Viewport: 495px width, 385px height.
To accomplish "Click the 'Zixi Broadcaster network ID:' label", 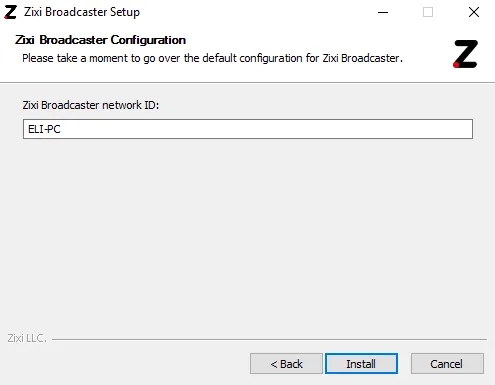I will tap(91, 105).
